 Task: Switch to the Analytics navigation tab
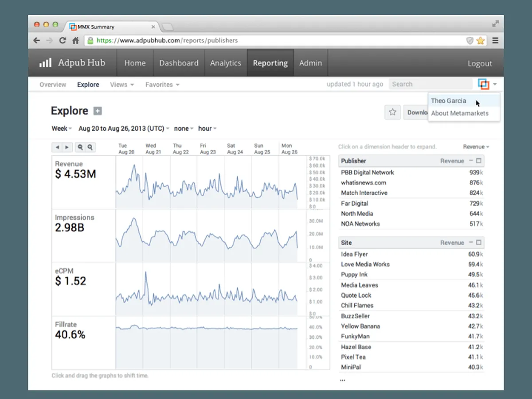tap(225, 63)
